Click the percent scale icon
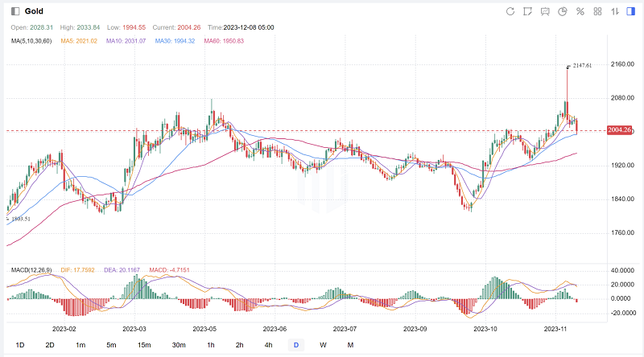This screenshot has height=357, width=644. click(580, 11)
